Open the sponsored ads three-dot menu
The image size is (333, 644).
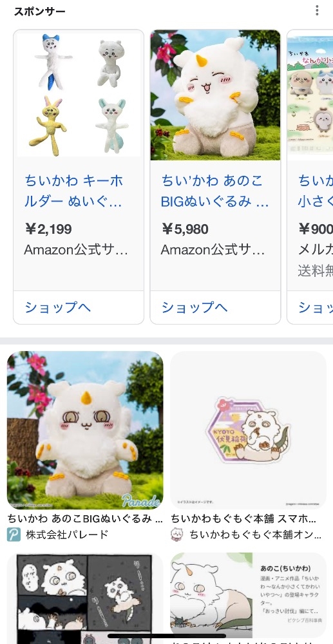pos(317,11)
